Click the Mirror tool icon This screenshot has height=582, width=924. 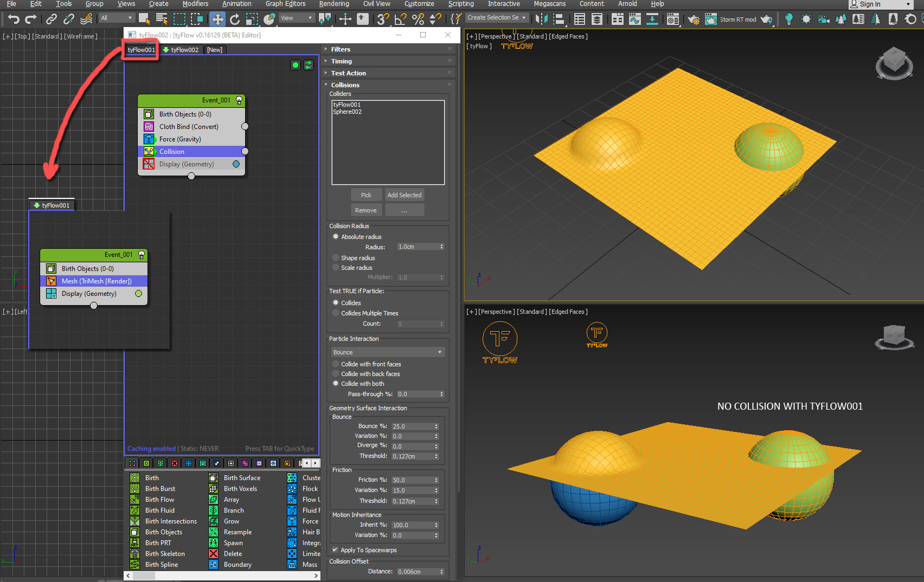(x=541, y=20)
